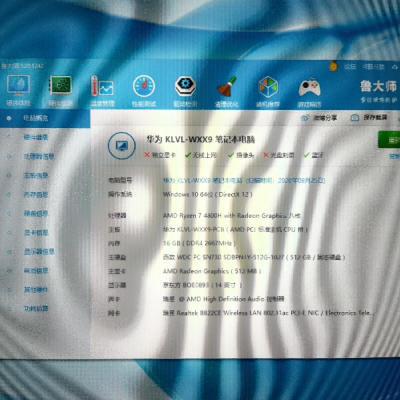The height and width of the screenshot is (400, 400).
Task: Click the KLVL-WXX9-PCB motherboard text
Action: 235,230
